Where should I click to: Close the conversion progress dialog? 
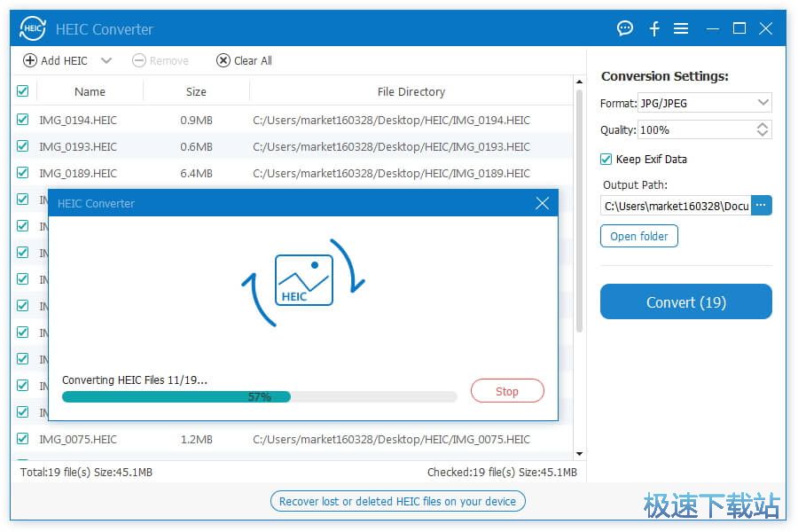coord(543,204)
